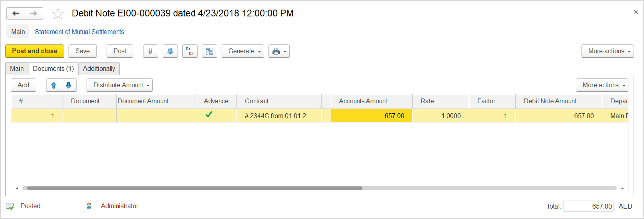This screenshot has height=219, width=644.
Task: Open the toolbar More actions menu
Action: click(608, 51)
